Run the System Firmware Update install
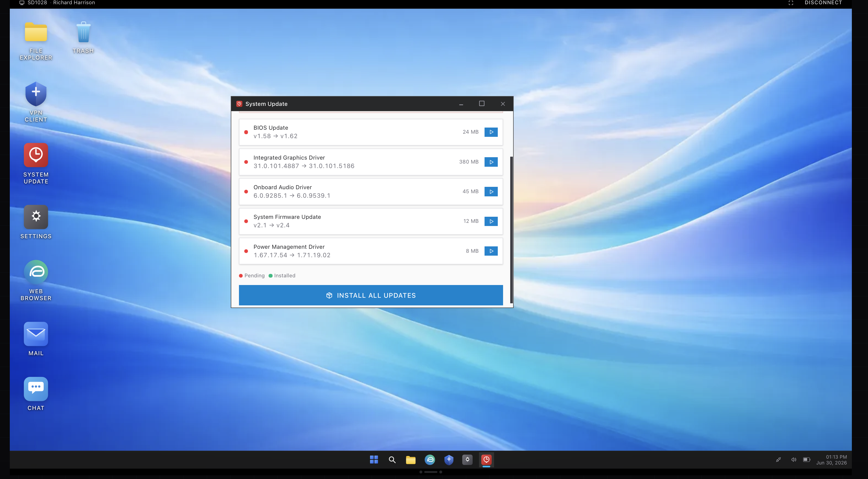 tap(491, 221)
